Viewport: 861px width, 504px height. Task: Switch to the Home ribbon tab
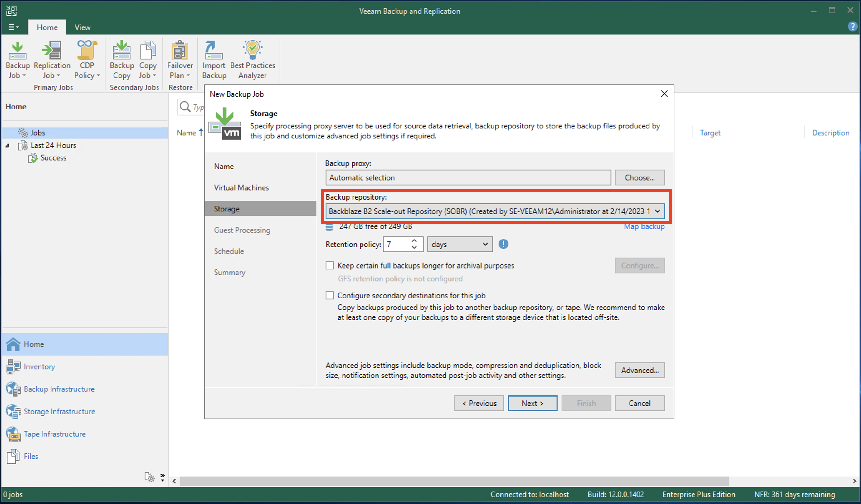(x=47, y=27)
